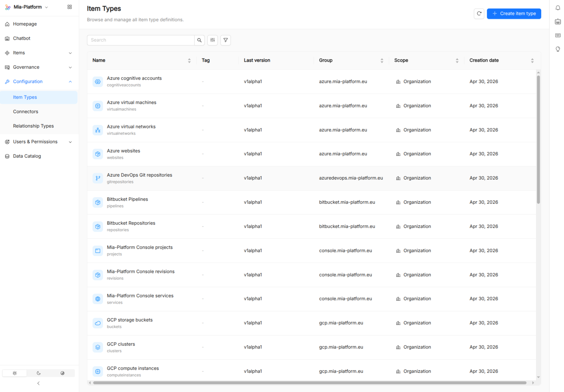The height and width of the screenshot is (392, 564).
Task: Select Item Types submenu entry
Action: point(39,97)
